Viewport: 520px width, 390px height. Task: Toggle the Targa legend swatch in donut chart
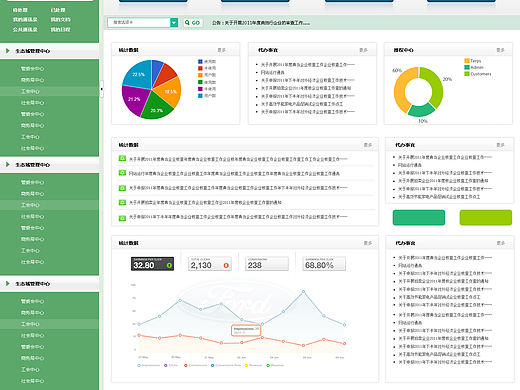click(x=467, y=61)
